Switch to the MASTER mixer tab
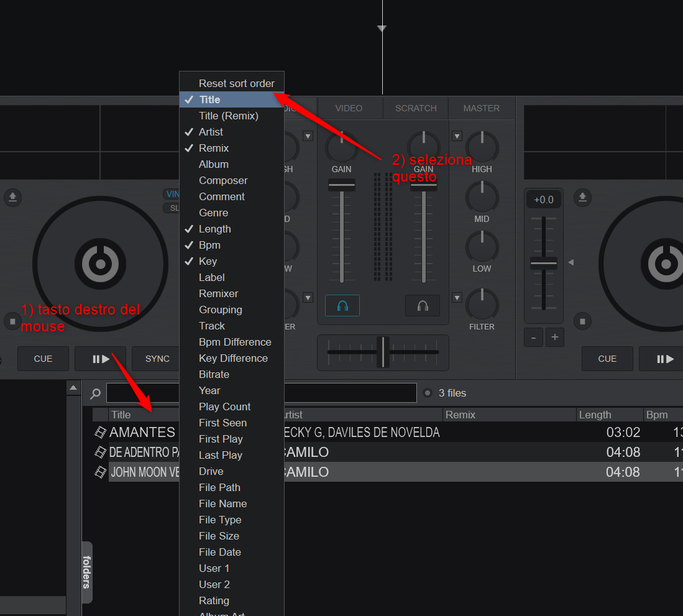Screen dimensions: 683x616 pyautogui.click(x=481, y=108)
